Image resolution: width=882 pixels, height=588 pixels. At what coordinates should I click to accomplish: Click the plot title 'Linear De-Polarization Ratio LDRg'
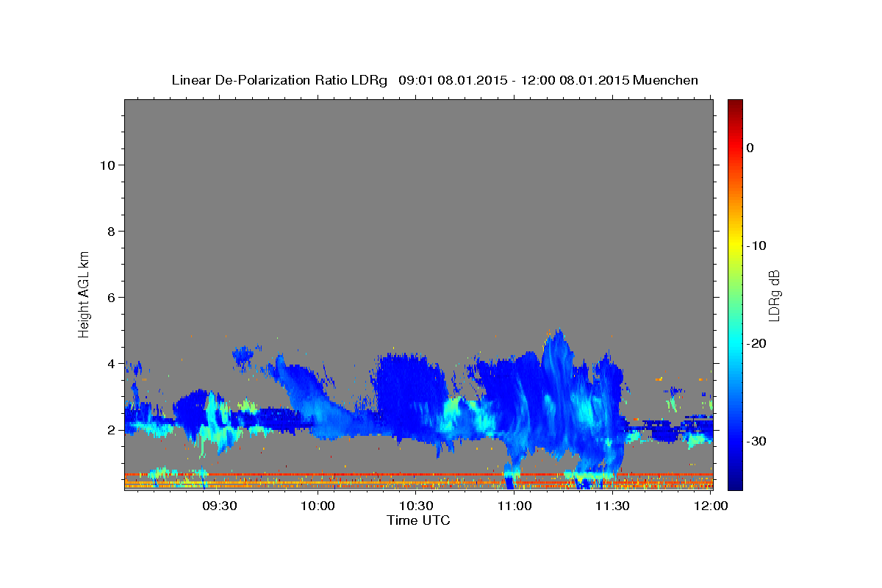click(279, 80)
